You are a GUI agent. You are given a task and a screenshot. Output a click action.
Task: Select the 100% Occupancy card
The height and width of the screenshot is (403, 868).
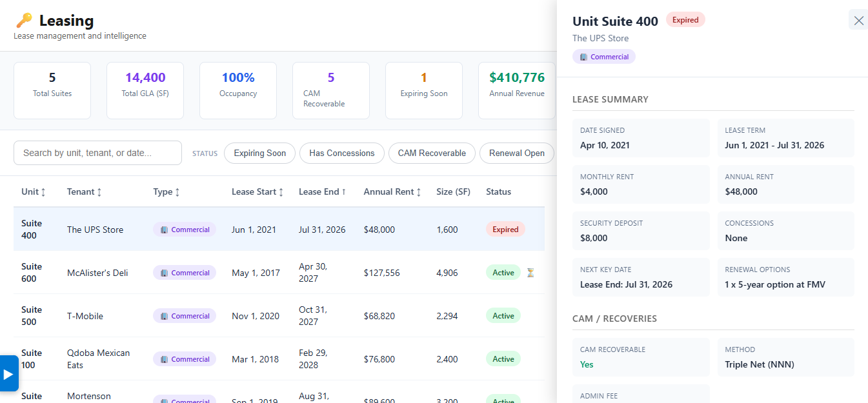pos(238,90)
